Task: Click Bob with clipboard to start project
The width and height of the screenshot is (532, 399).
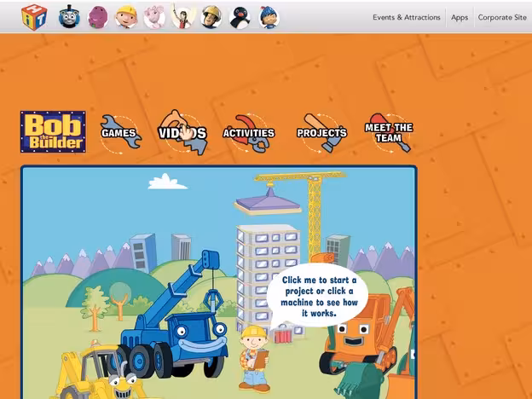Action: (x=253, y=358)
